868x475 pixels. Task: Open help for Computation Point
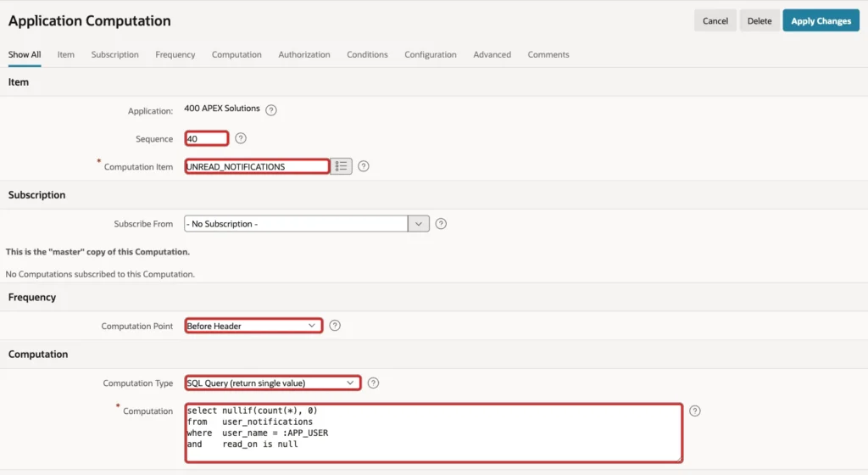point(335,326)
